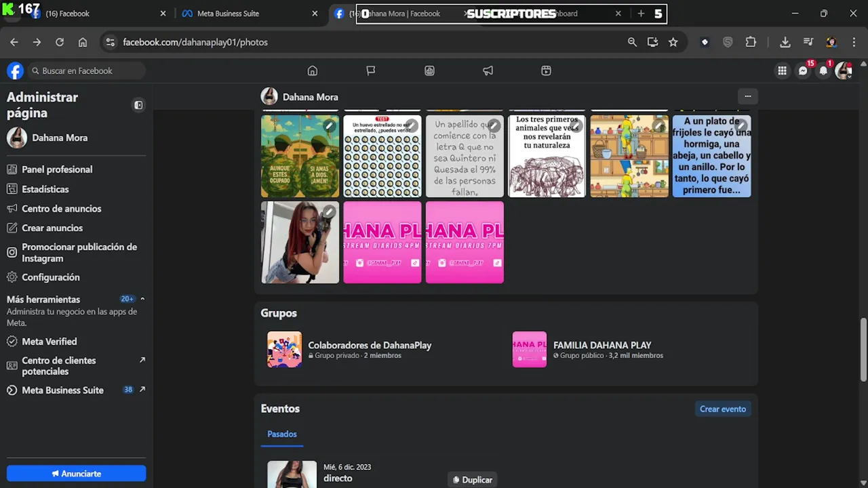Edit the apellido letra Q photo
Screen dimensions: 868x488
(494, 125)
